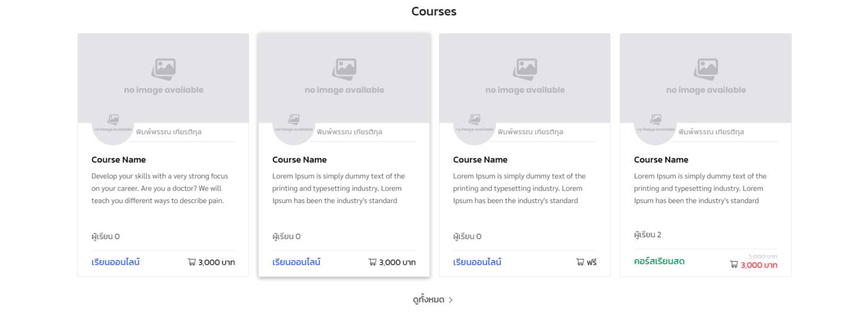Expand the full course list via the ดูทั้งหมด chevron
The image size is (868, 312).
click(451, 300)
